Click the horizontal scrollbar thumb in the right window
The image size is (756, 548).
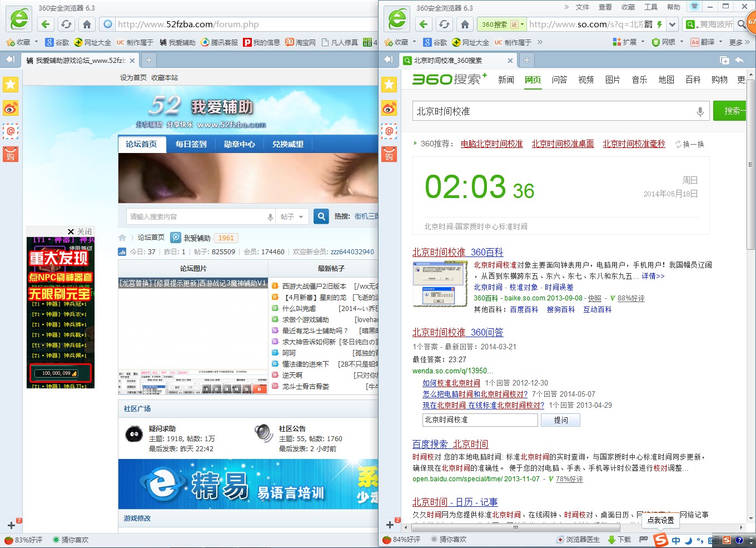click(517, 527)
